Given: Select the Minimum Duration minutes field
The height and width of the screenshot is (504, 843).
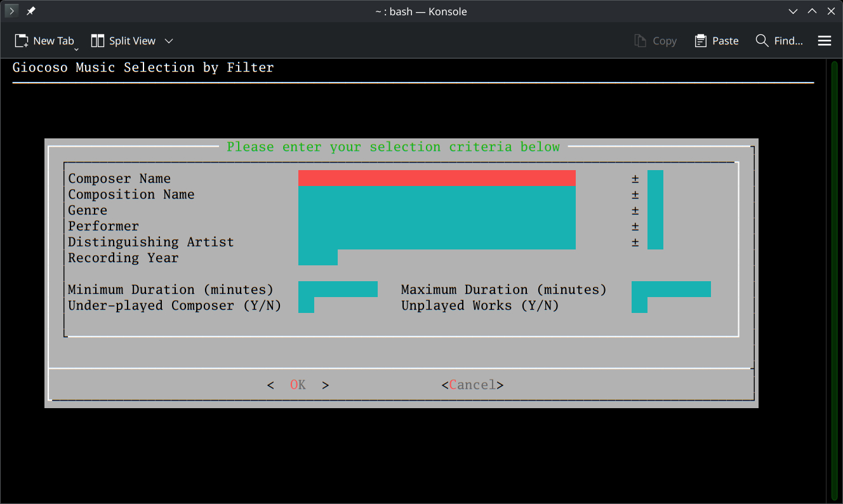Looking at the screenshot, I should [x=338, y=289].
